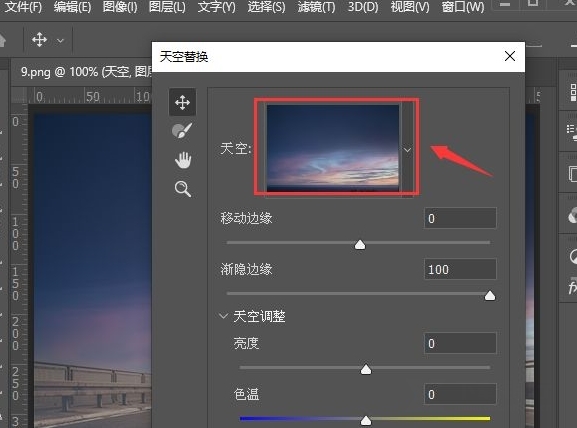
Task: Open the 3D(D) menu
Action: pyautogui.click(x=363, y=7)
